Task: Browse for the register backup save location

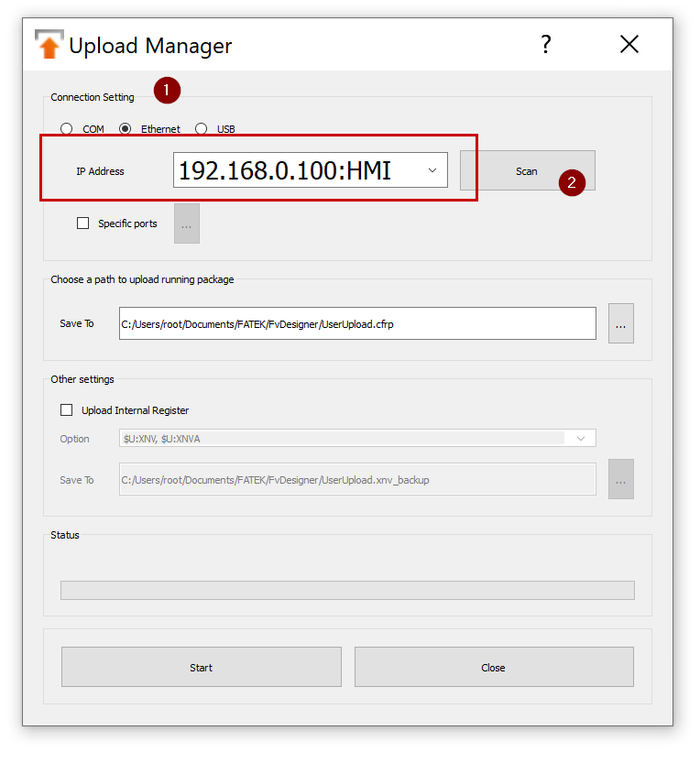Action: (x=620, y=479)
